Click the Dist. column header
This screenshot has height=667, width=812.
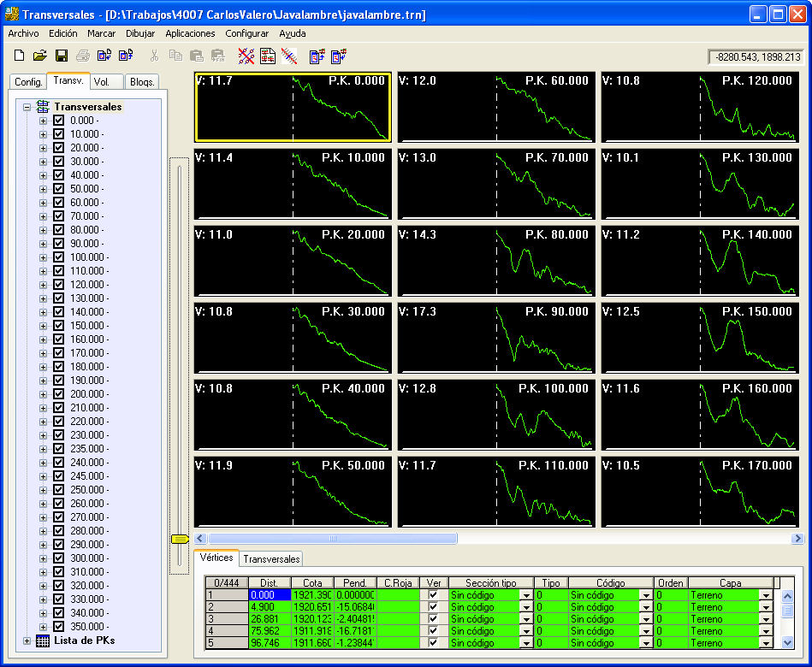(x=270, y=583)
